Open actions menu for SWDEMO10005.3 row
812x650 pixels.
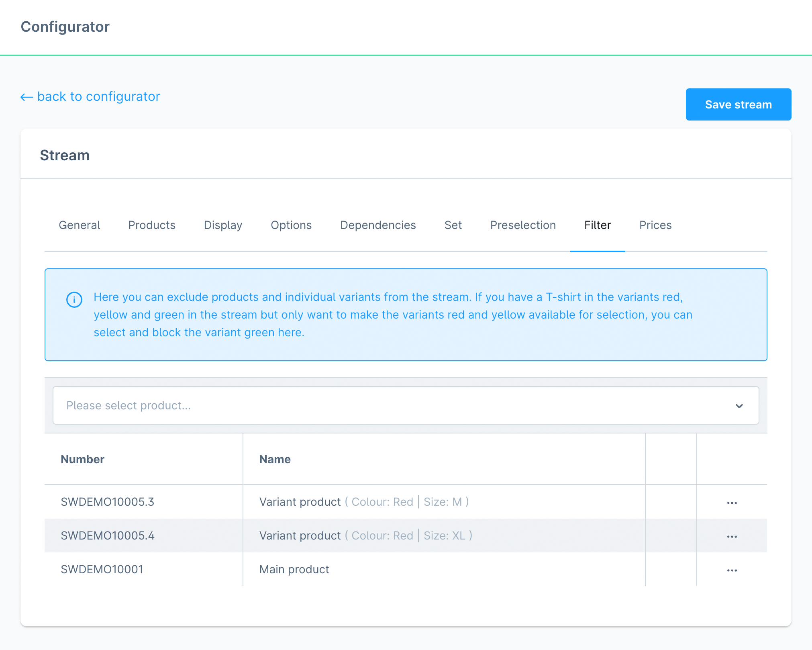click(732, 503)
